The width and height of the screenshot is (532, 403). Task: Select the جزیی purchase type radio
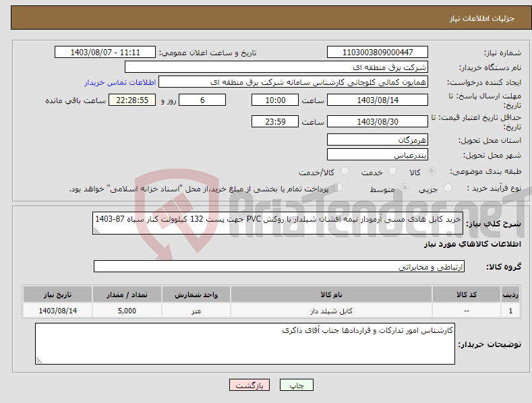coord(448,188)
